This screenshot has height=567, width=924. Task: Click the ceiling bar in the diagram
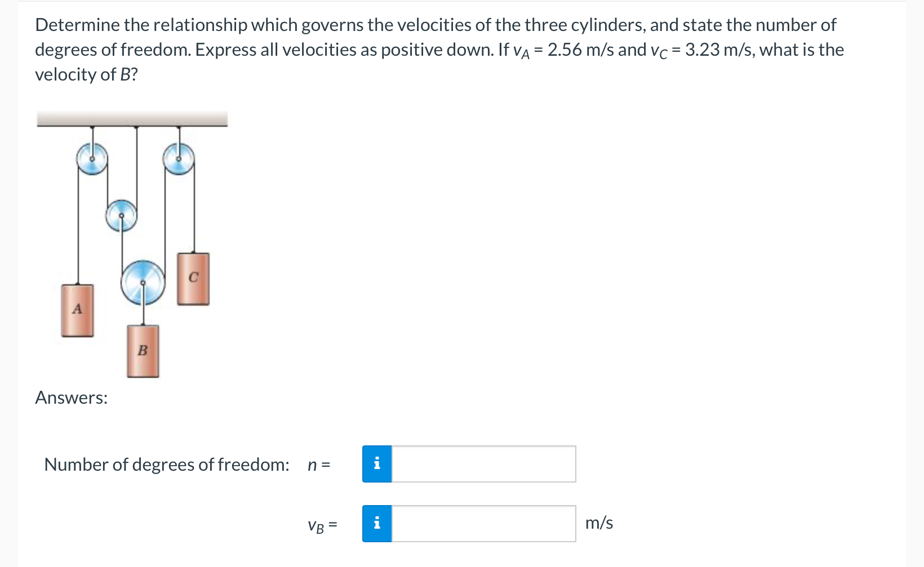132,118
